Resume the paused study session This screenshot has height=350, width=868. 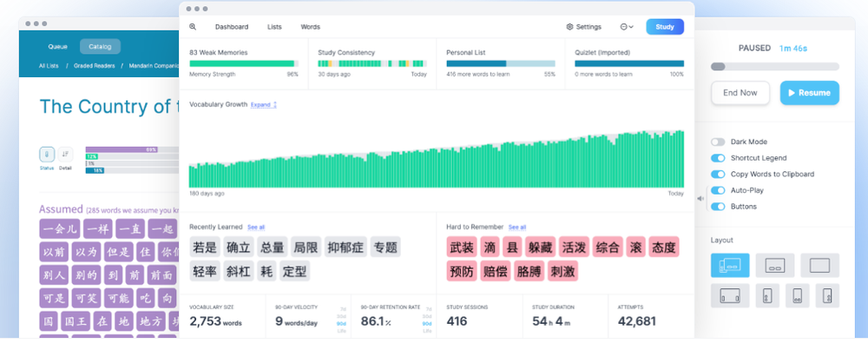tap(809, 92)
